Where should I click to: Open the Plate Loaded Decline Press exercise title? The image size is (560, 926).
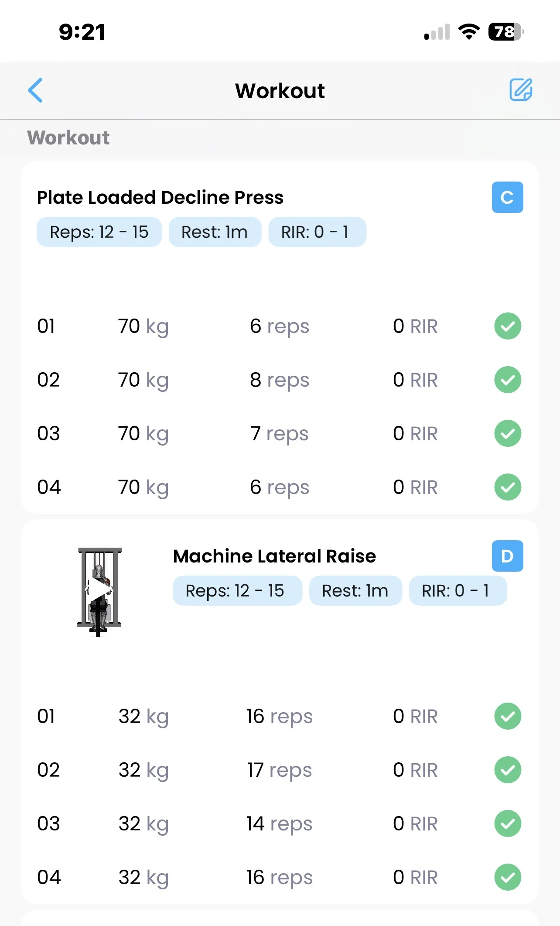pos(160,197)
